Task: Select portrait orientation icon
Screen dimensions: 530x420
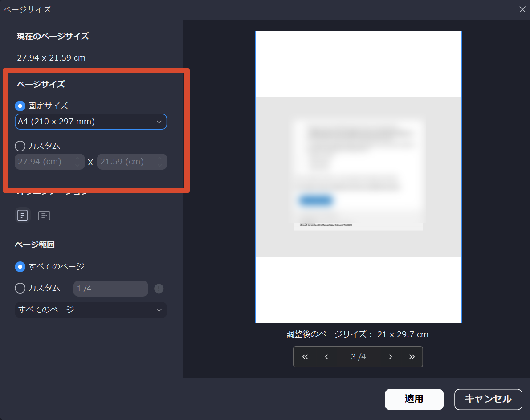Action: pyautogui.click(x=23, y=215)
